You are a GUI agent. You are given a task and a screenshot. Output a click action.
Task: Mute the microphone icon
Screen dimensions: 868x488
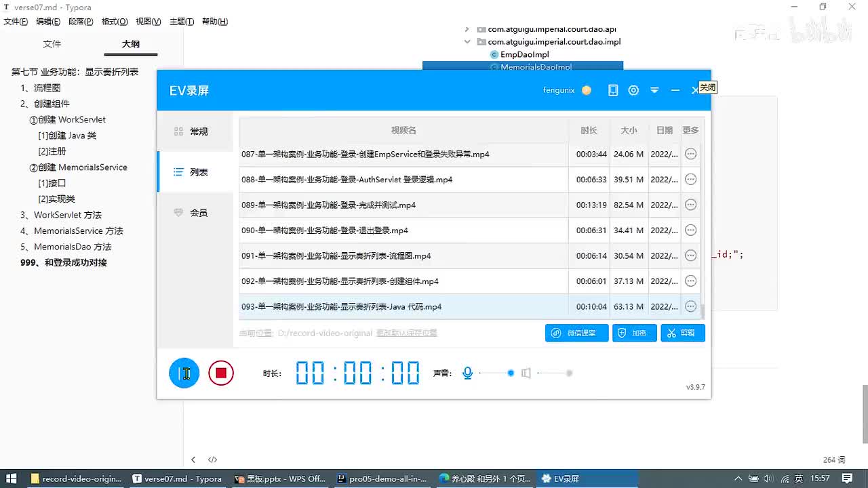click(x=467, y=373)
